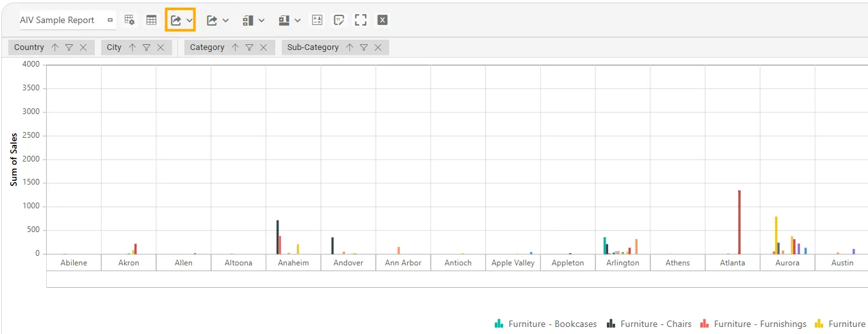Screen dimensions: 868x334
Task: Click the Antioch axis label
Action: (458, 263)
